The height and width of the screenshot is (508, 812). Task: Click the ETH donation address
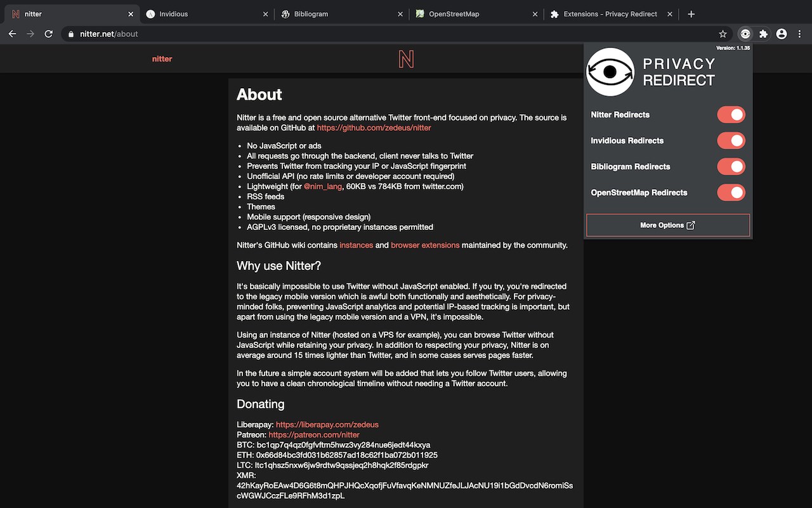tap(346, 455)
